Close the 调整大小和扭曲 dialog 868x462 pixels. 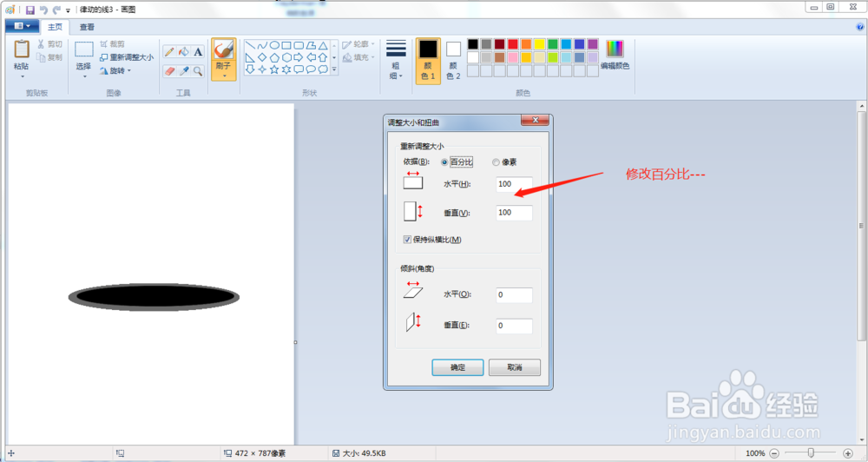click(535, 120)
